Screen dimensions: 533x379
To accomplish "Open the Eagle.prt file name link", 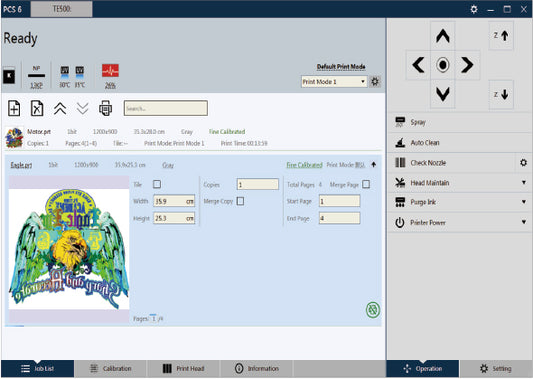I will click(21, 165).
